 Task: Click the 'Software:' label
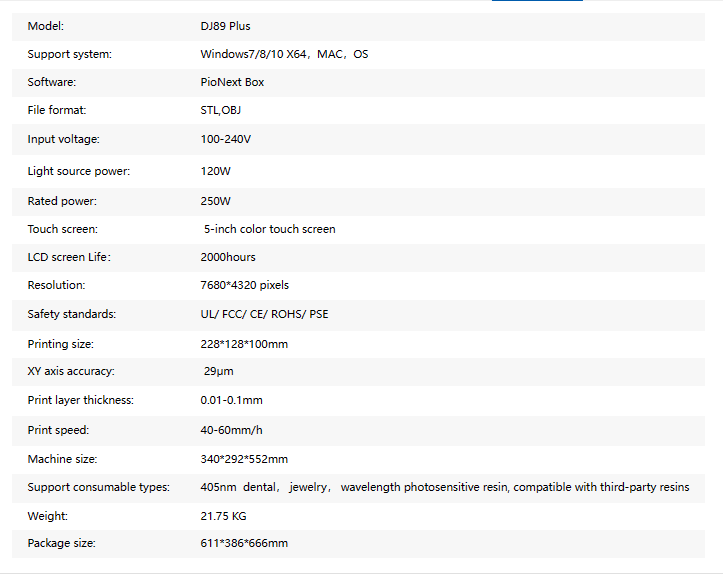pos(52,82)
